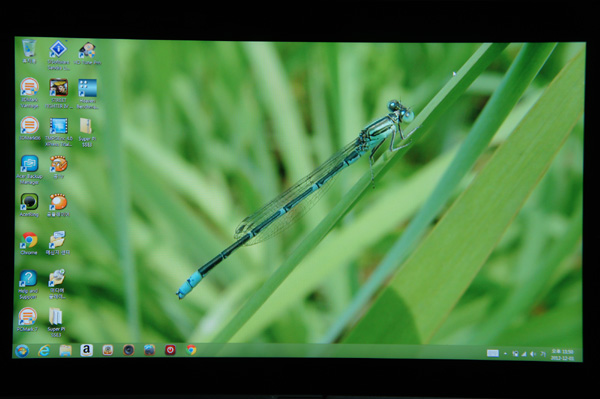The width and height of the screenshot is (600, 399).
Task: Open the red power icon on taskbar
Action: 170,350
